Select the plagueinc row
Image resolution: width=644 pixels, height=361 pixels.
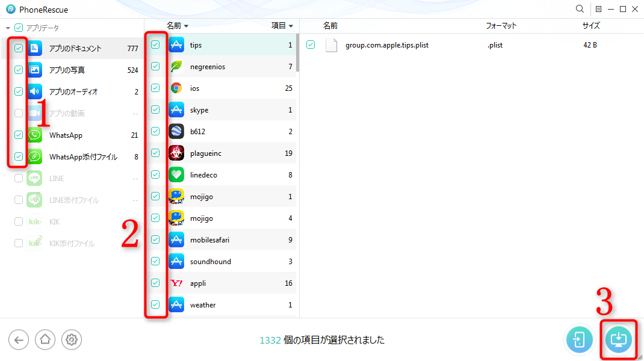tap(221, 153)
